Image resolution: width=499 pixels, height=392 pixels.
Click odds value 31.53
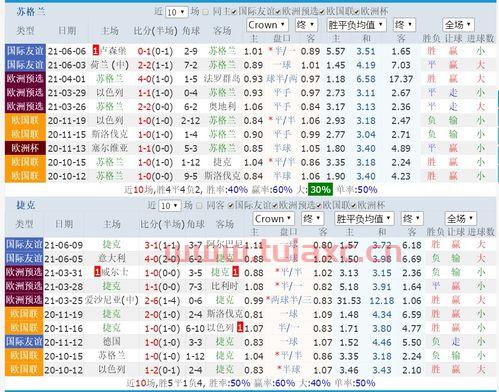(x=349, y=300)
